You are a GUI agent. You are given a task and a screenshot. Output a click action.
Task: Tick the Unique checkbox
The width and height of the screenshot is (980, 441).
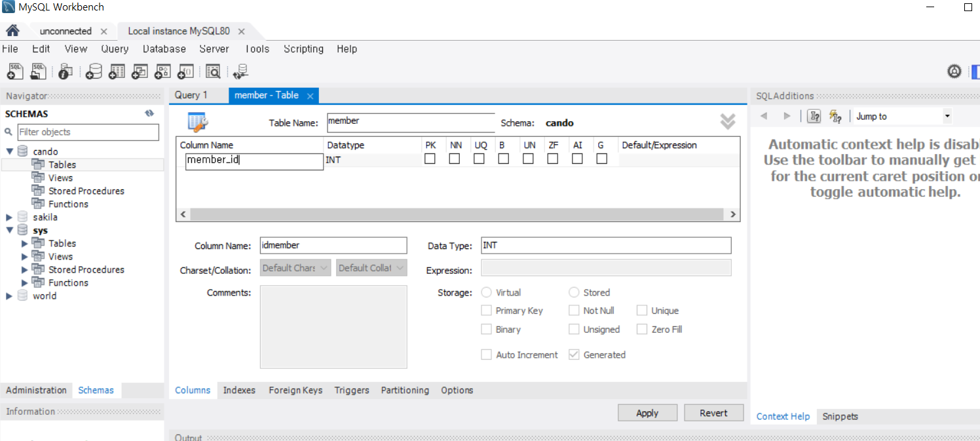642,311
